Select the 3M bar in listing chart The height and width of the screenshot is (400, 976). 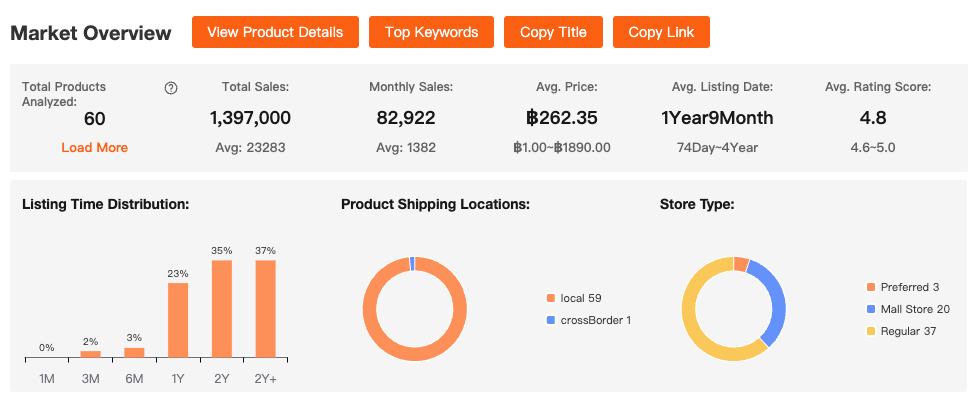click(x=91, y=354)
